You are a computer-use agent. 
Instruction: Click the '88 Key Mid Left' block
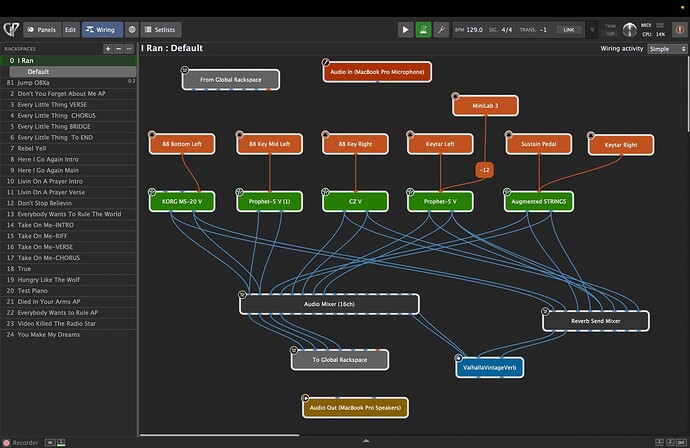[269, 144]
